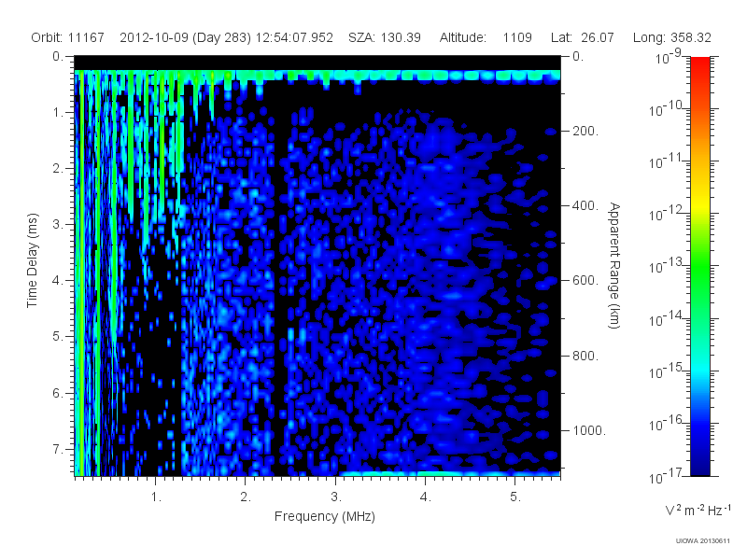747x560 pixels.
Task: Click the V² m⁻² Hz⁻¹ units label
Action: (x=698, y=510)
